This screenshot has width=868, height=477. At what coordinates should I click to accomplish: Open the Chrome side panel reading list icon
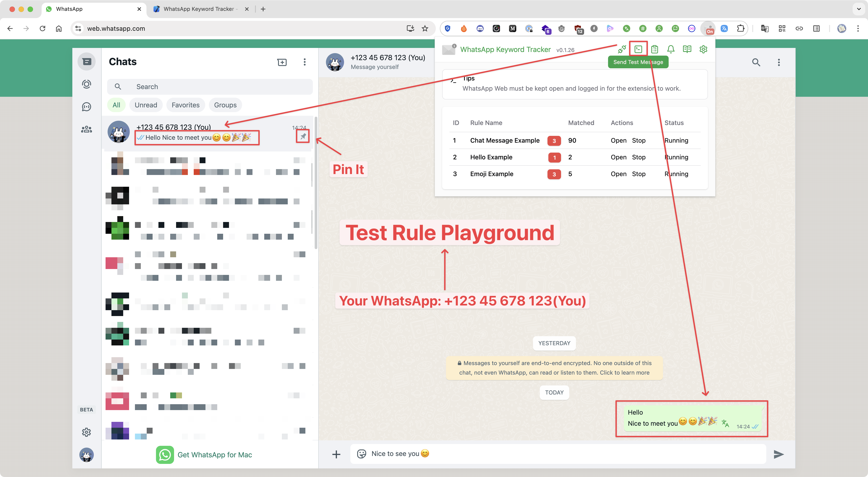coord(816,29)
